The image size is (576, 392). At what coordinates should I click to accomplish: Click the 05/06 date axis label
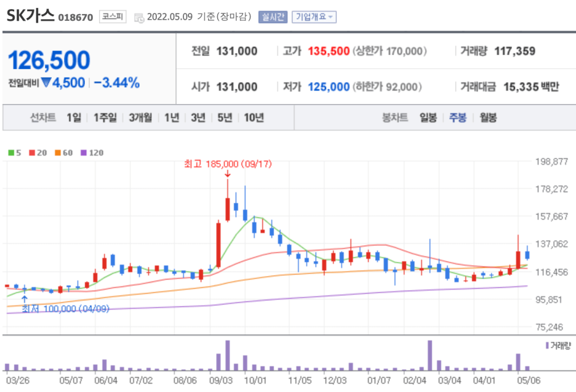(529, 380)
